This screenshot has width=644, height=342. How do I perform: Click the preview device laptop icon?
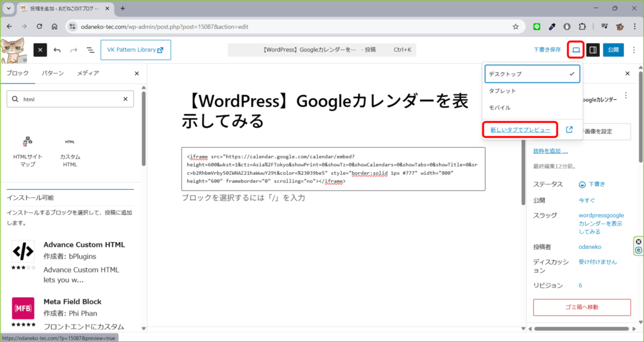click(575, 50)
